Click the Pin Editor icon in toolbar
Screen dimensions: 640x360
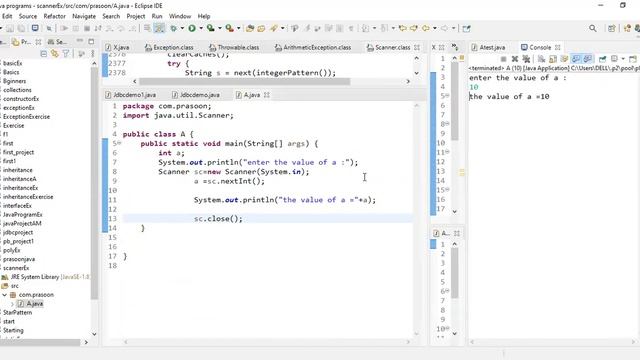467,28
